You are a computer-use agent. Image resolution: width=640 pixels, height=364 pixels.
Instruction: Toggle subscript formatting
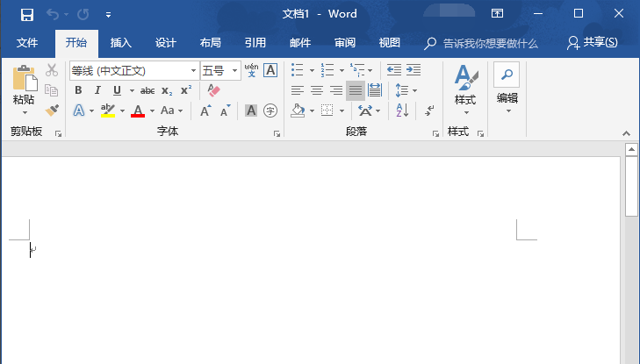(167, 90)
